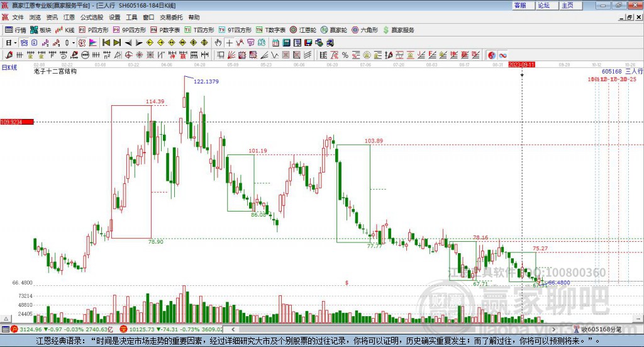Open 赢家服务 with the dollar icon
The image size is (644, 347).
[398, 30]
